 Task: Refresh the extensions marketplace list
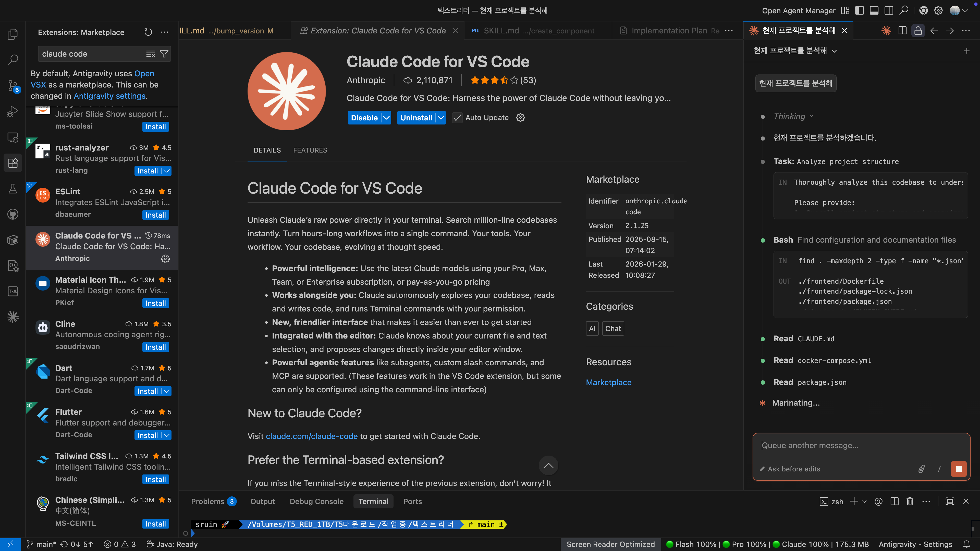tap(148, 32)
